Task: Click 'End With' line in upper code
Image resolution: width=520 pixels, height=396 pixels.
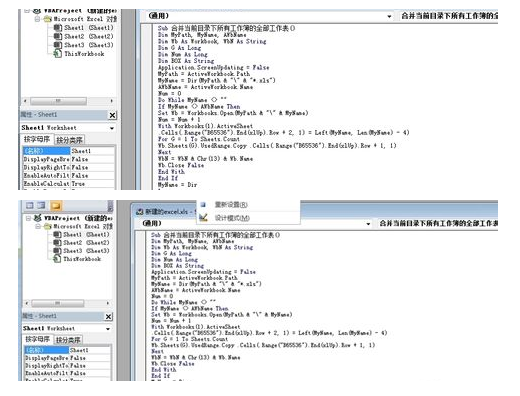Action: [x=171, y=172]
